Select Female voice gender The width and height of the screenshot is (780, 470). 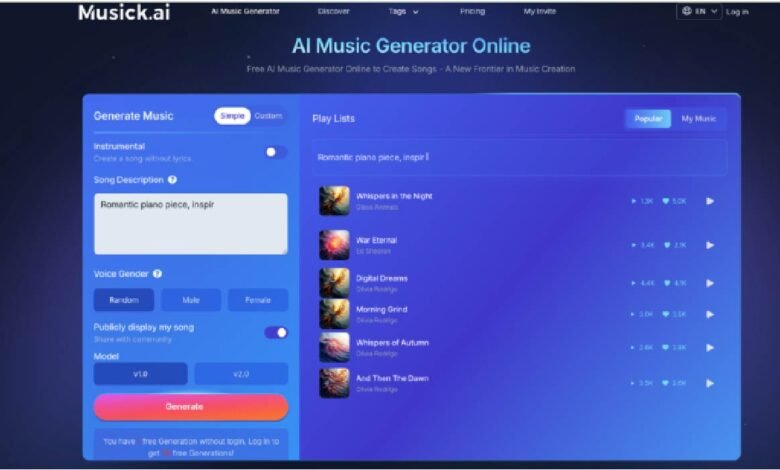(257, 300)
